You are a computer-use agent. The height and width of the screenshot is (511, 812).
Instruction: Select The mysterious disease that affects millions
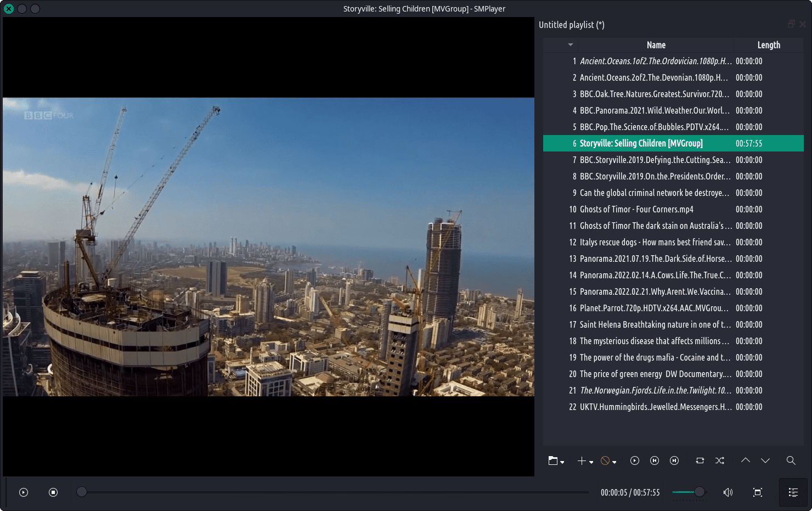tap(673, 341)
